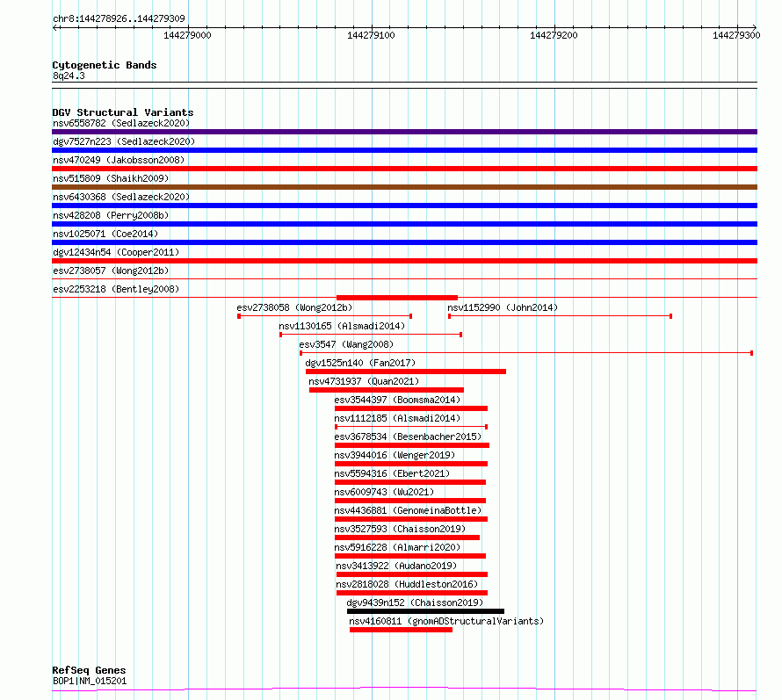Click the DGV Structural Variants track title

click(123, 112)
